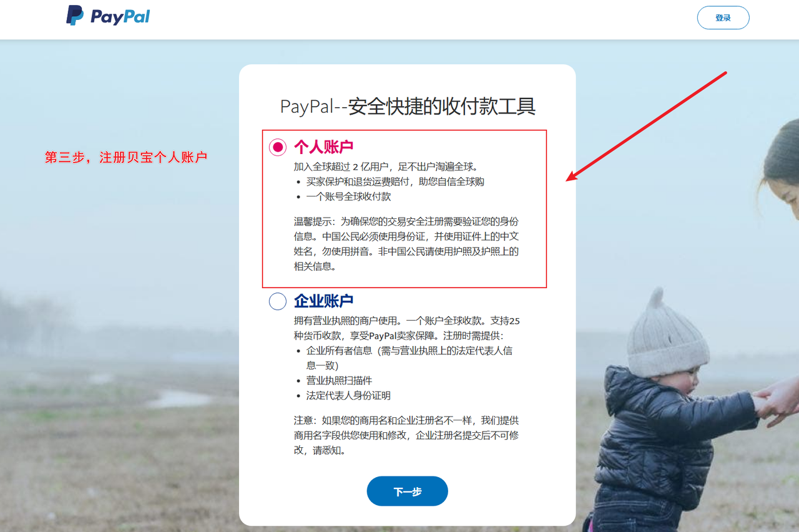The height and width of the screenshot is (532, 799).
Task: Click the 下一步 button
Action: pos(408,491)
